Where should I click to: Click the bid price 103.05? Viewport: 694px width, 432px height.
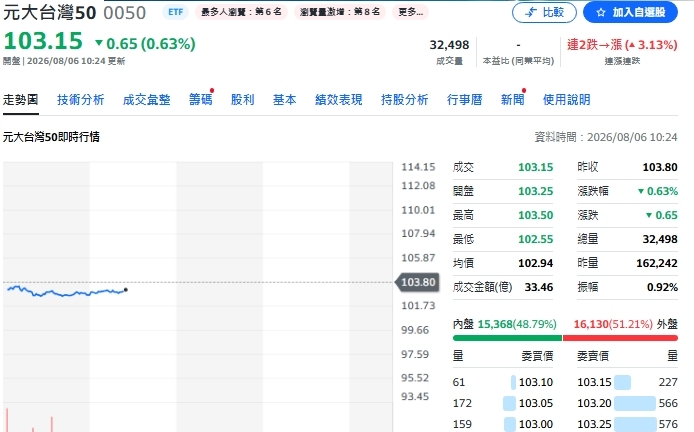click(x=536, y=403)
